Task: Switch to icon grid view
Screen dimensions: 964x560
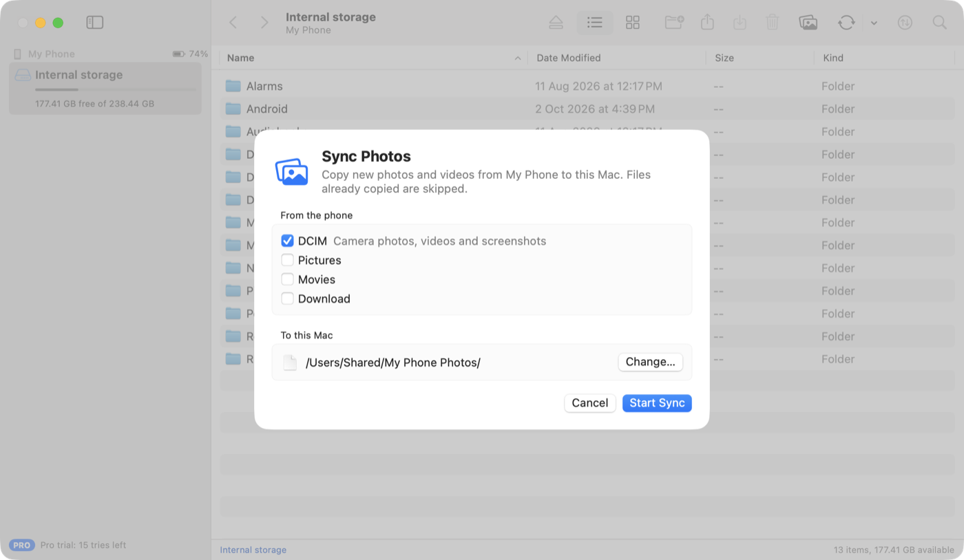Action: (x=633, y=23)
